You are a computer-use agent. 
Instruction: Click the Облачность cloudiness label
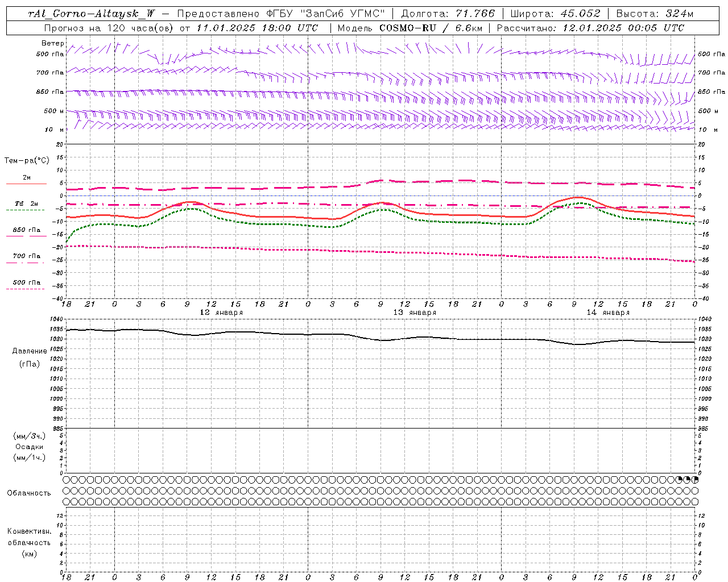(29, 493)
